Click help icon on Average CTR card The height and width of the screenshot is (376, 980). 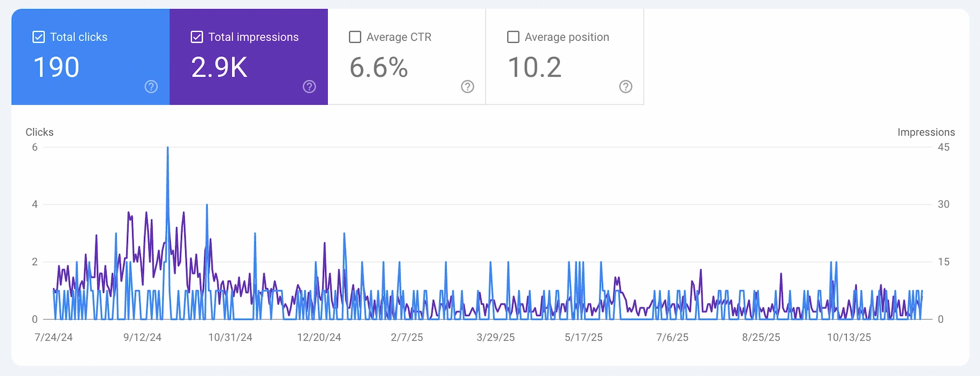[468, 87]
